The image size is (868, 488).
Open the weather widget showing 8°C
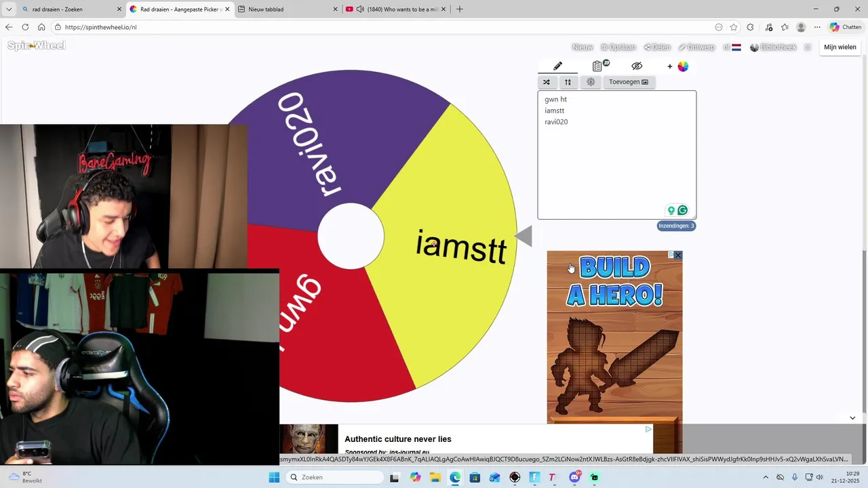point(24,477)
